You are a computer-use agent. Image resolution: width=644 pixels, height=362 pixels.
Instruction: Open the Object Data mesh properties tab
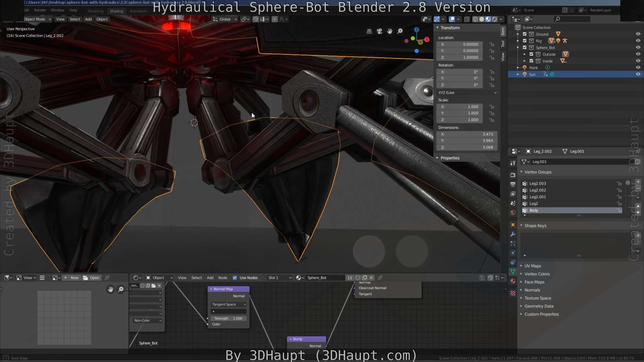click(x=513, y=271)
